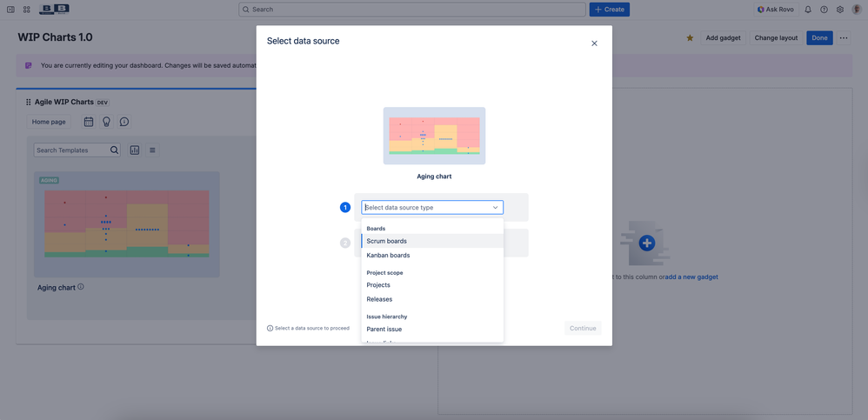Open the more actions ellipsis menu
868x420 pixels.
coord(843,38)
